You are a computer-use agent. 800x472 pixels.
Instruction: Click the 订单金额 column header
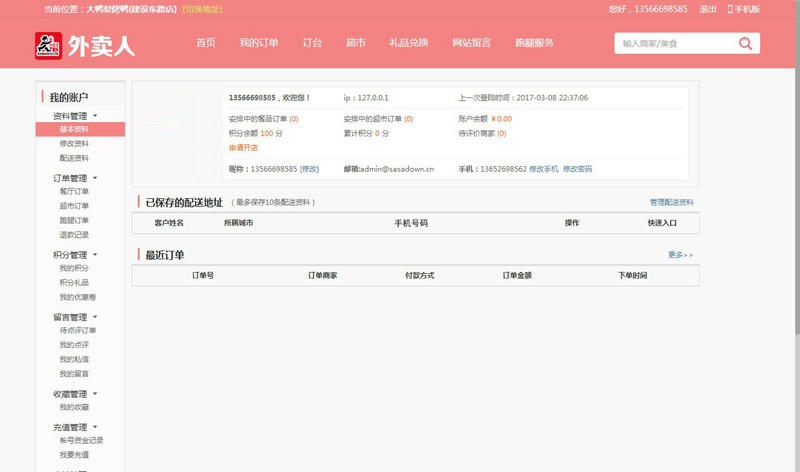coord(517,276)
